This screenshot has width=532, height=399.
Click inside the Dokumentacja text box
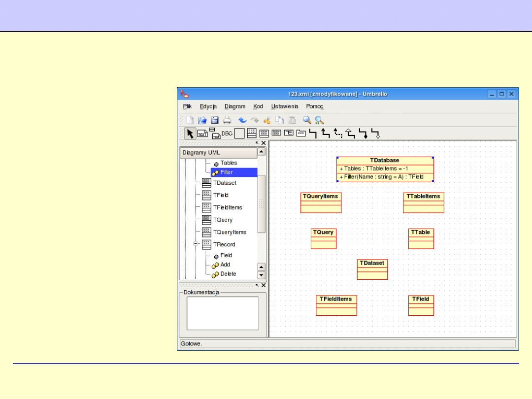(x=223, y=313)
